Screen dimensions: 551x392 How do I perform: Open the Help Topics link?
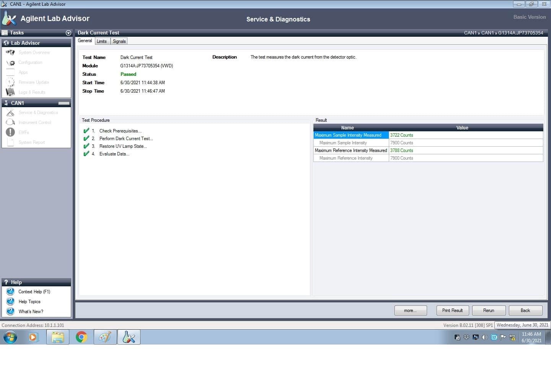coord(29,302)
